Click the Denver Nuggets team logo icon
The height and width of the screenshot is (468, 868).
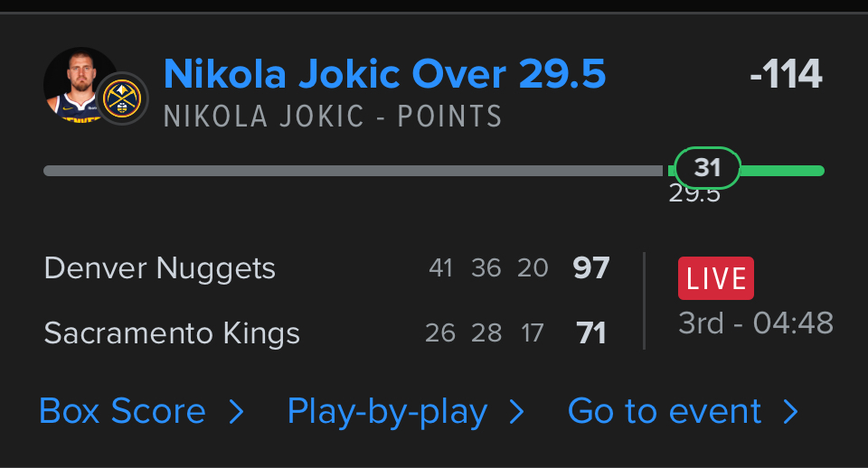pos(122,98)
